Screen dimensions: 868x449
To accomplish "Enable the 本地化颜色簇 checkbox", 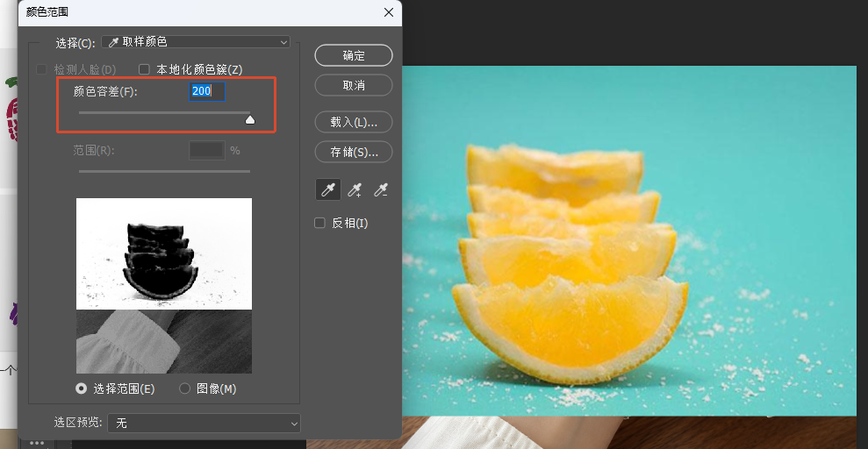I will [x=145, y=69].
